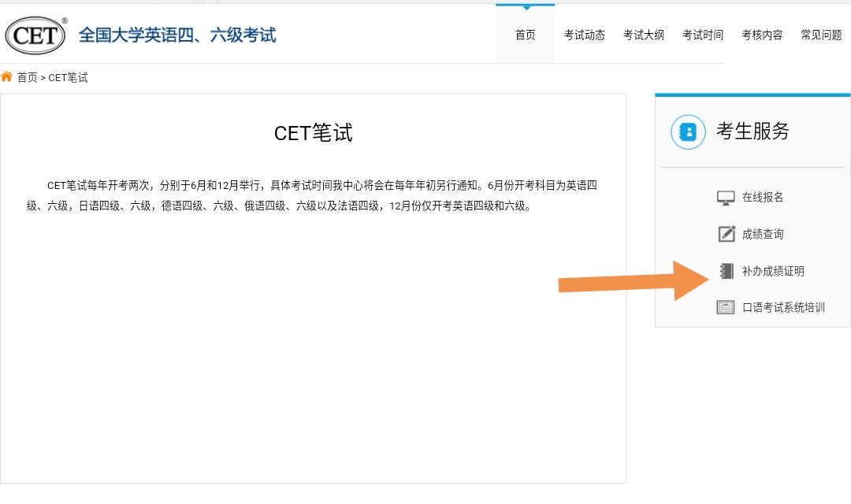Click the 考生服务 panel heading
Screen dimensions: 851x504
[x=753, y=131]
